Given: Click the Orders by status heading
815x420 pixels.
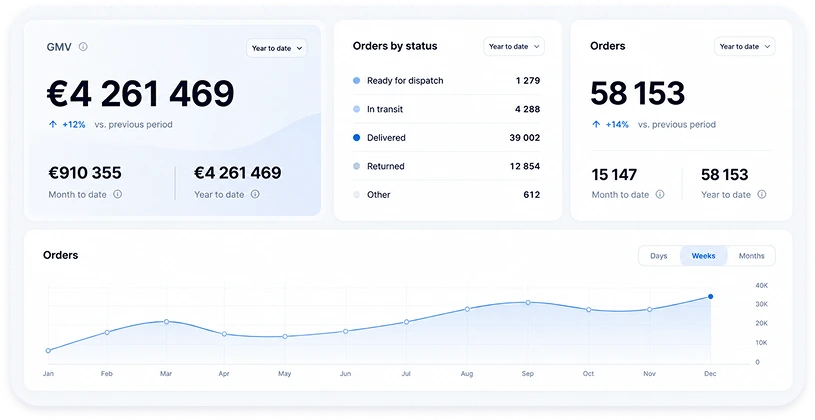Looking at the screenshot, I should [x=395, y=46].
